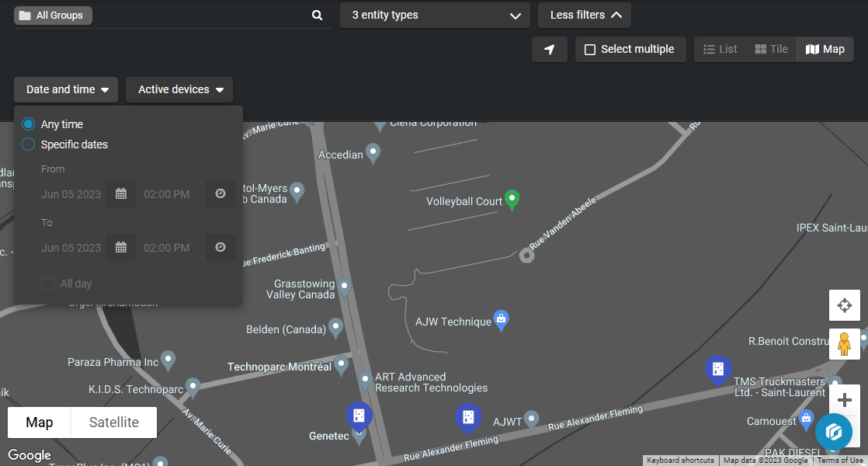
Task: Open the To date calendar picker
Action: [120, 248]
